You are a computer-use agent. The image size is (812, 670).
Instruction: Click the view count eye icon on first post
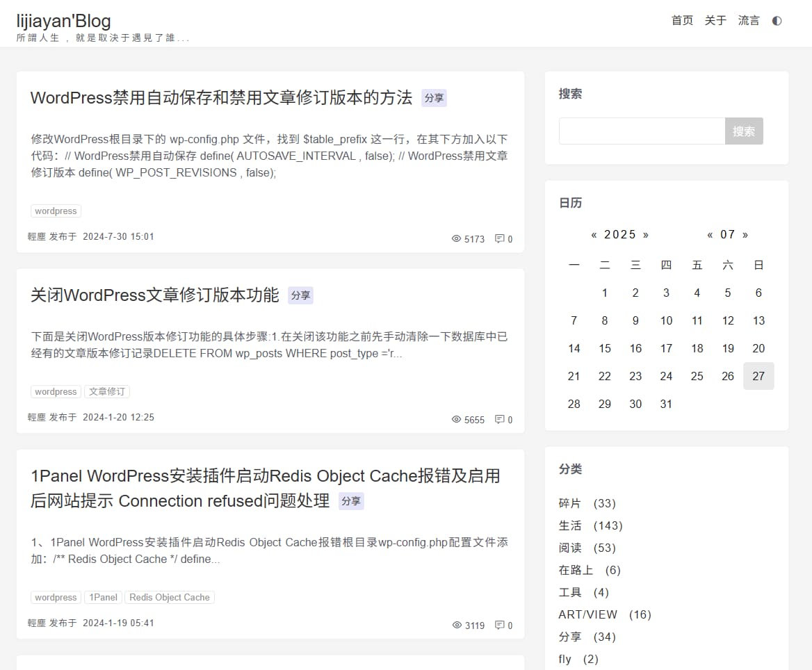tap(456, 238)
